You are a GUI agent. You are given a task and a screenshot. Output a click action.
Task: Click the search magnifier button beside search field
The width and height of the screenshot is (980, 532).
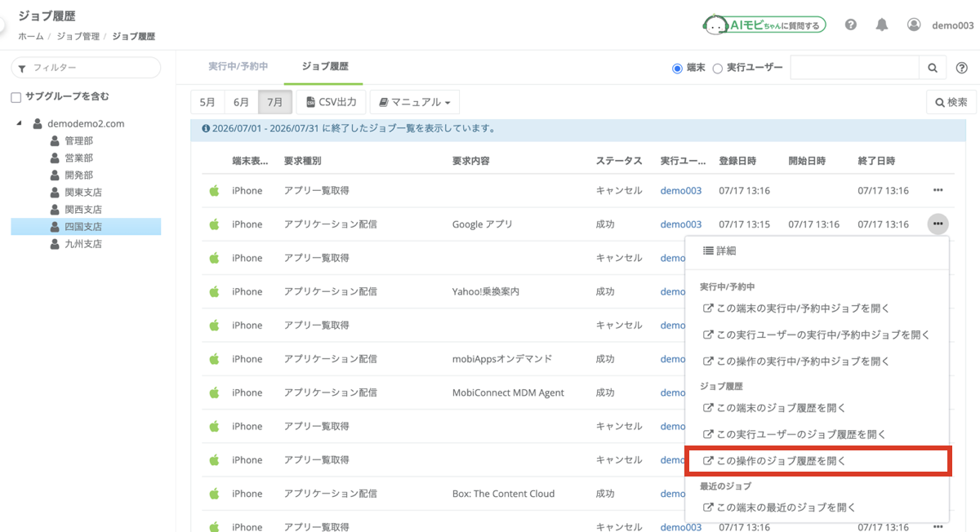(x=932, y=68)
